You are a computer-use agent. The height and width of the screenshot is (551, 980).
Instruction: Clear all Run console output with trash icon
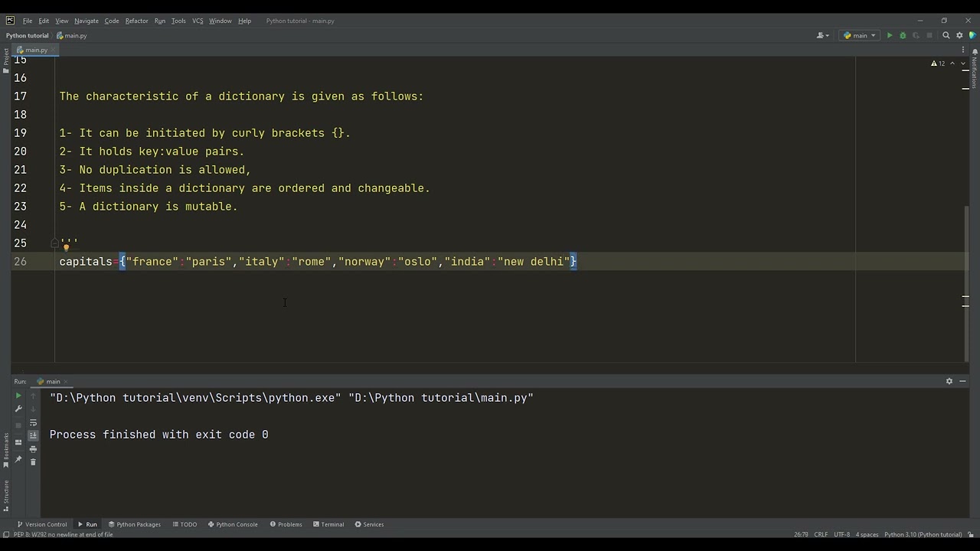click(33, 461)
